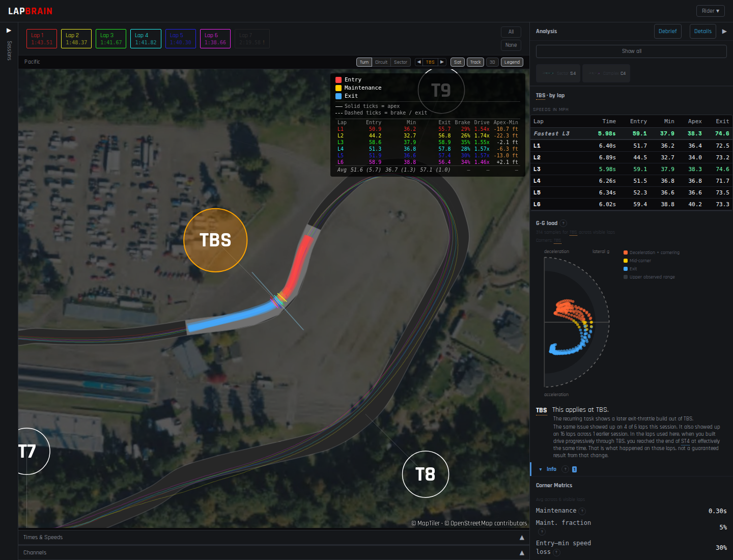This screenshot has width=733, height=560.
Task: Open help for Maint. fraction metric
Action: point(542,531)
